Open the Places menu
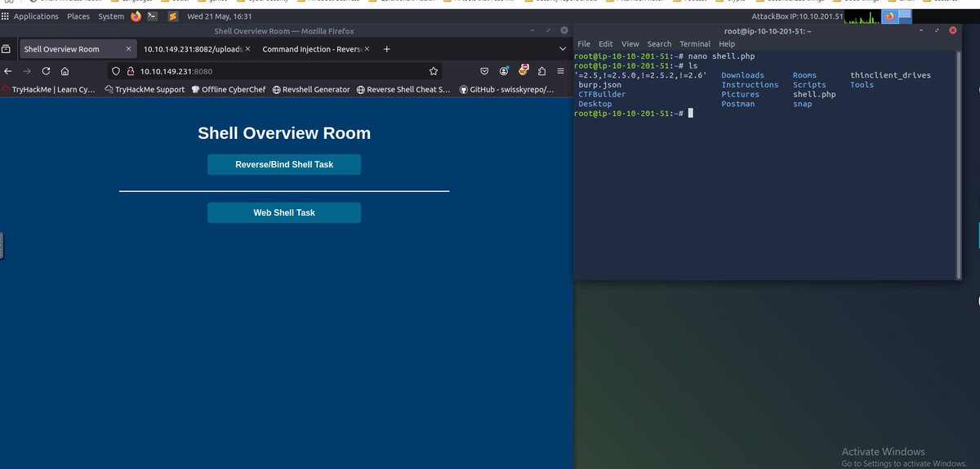The width and height of the screenshot is (980, 469). click(79, 16)
